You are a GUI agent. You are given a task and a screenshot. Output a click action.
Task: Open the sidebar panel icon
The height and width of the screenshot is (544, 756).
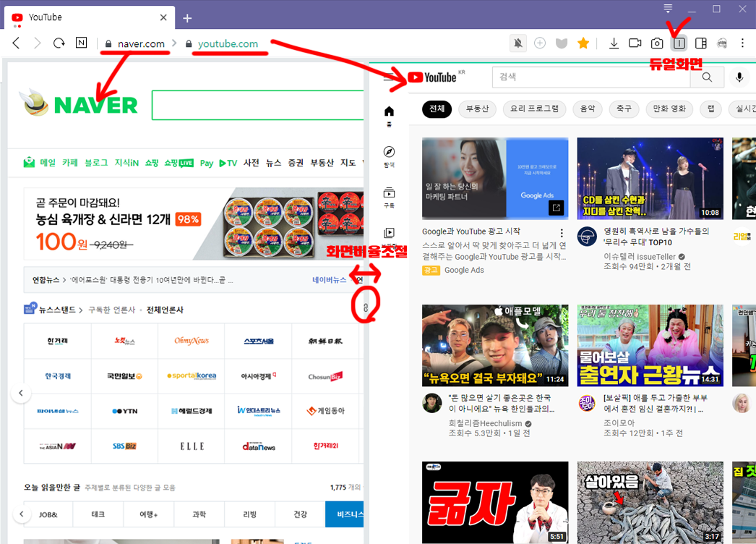[700, 43]
